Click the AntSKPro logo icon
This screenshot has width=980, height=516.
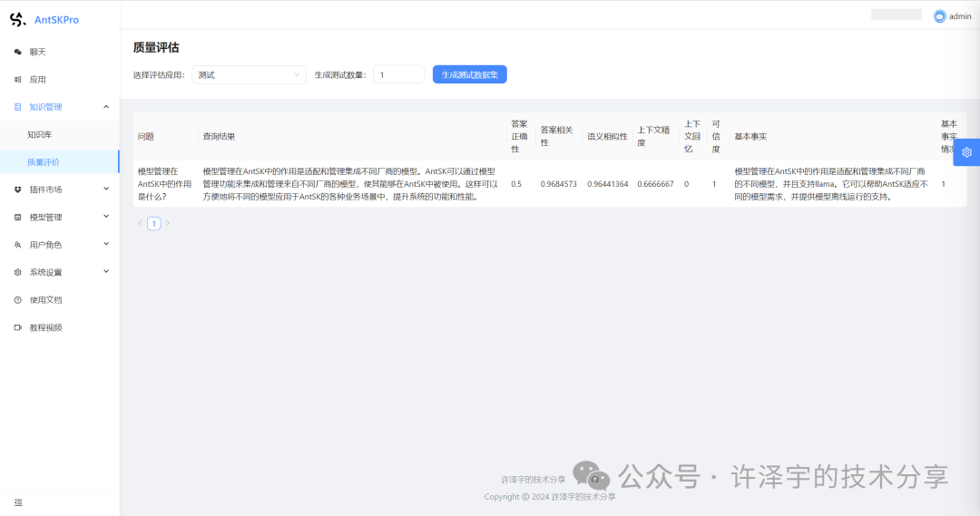17,19
